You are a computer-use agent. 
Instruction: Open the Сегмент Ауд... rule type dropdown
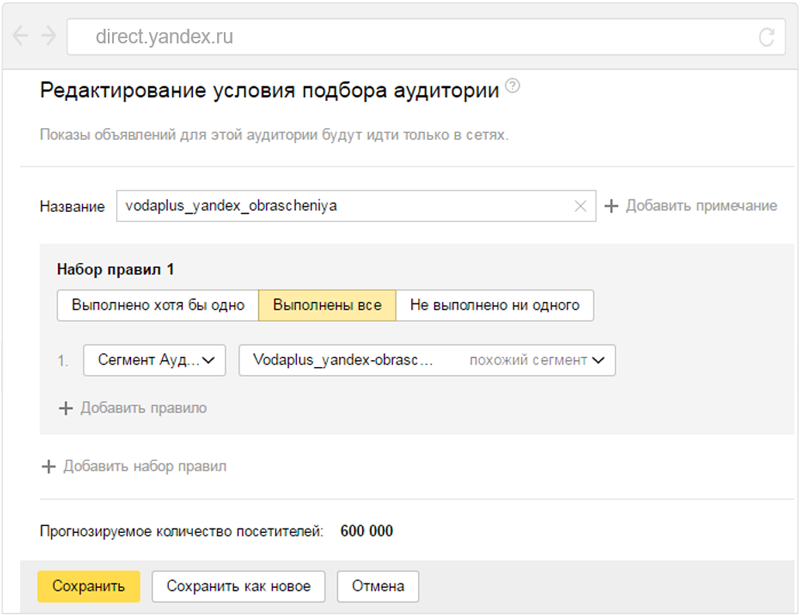(155, 360)
